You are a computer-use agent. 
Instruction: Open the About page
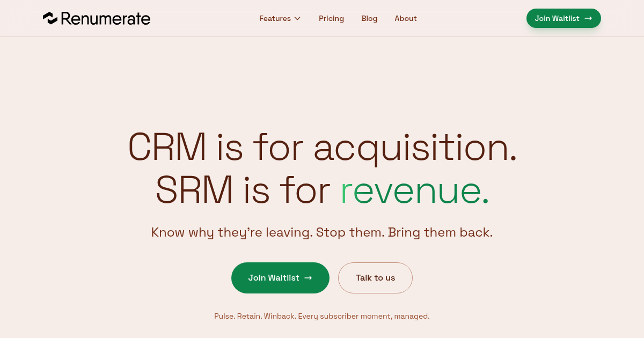click(405, 18)
